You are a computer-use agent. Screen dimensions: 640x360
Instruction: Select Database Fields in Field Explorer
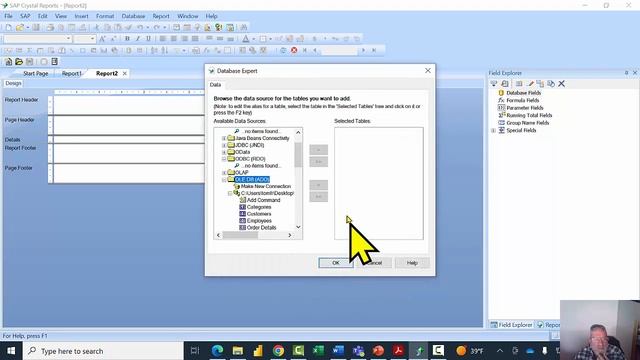coord(523,93)
